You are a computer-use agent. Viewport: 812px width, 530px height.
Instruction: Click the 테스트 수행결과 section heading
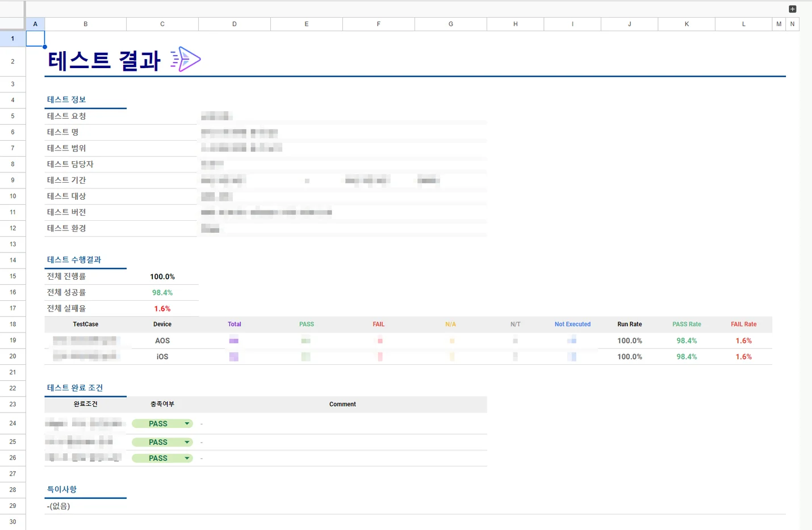74,260
